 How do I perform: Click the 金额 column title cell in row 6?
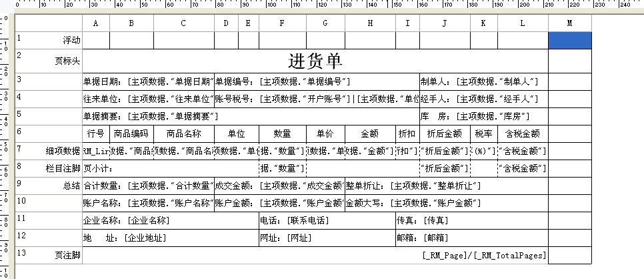(x=370, y=133)
